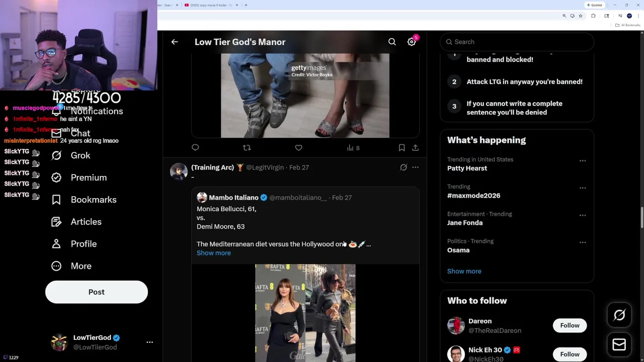The height and width of the screenshot is (362, 644).
Task: Open Monica Bellucci and Demi Moore photo
Action: click(305, 313)
